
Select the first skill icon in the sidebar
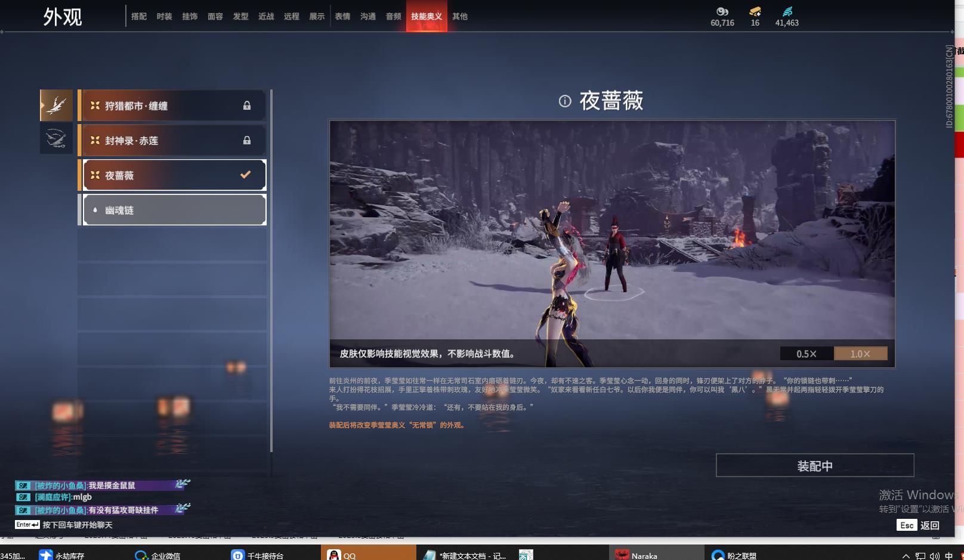[56, 106]
